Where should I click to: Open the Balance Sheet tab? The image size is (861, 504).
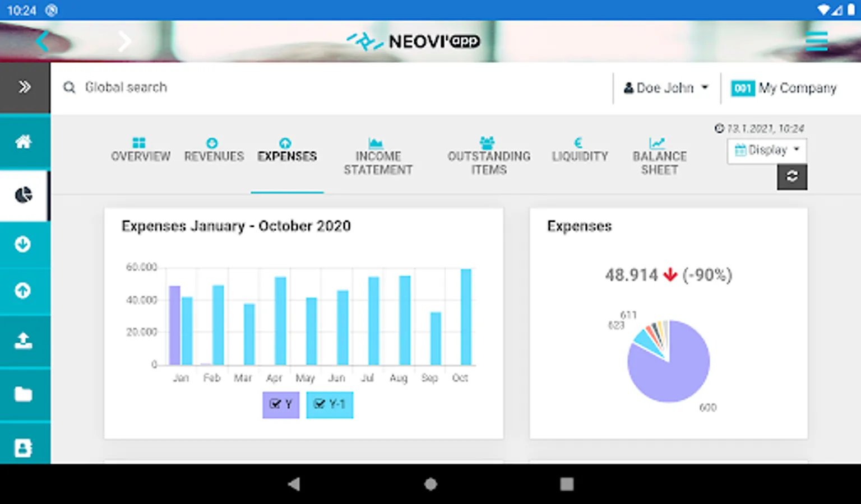click(x=659, y=157)
